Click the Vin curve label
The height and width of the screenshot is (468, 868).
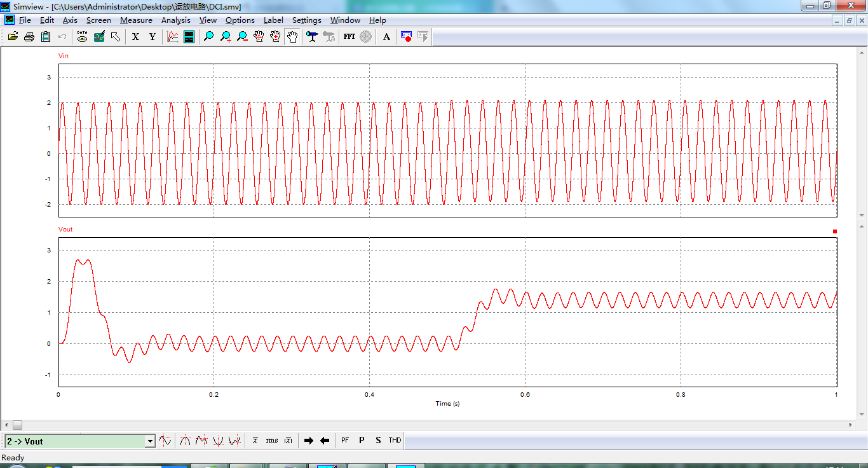64,56
